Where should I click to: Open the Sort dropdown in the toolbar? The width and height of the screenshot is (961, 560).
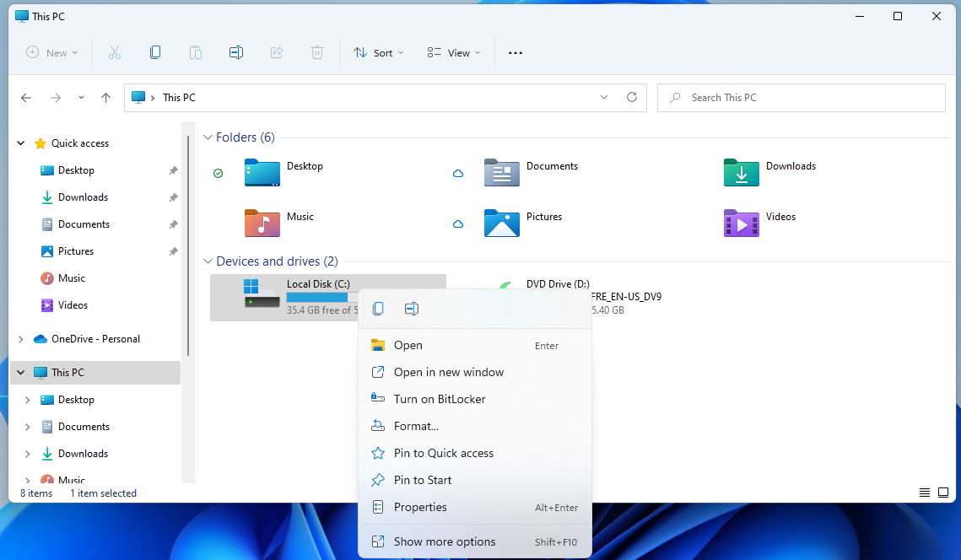pos(378,52)
